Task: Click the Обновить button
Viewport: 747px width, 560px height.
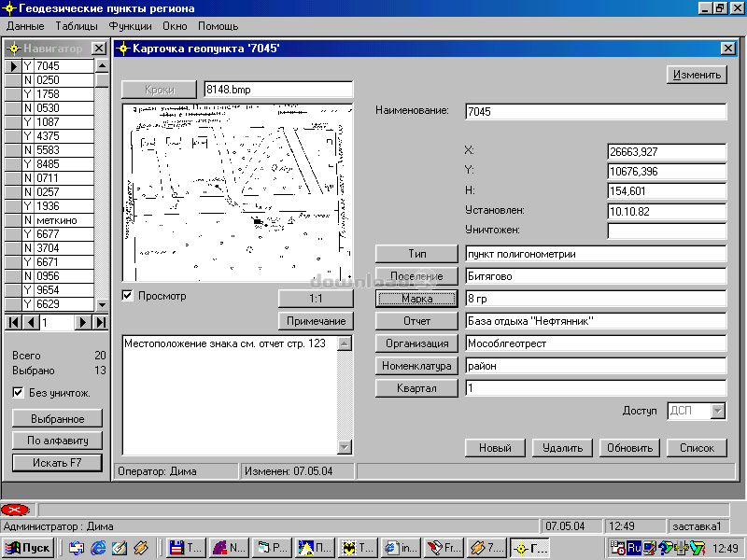Action: [629, 448]
